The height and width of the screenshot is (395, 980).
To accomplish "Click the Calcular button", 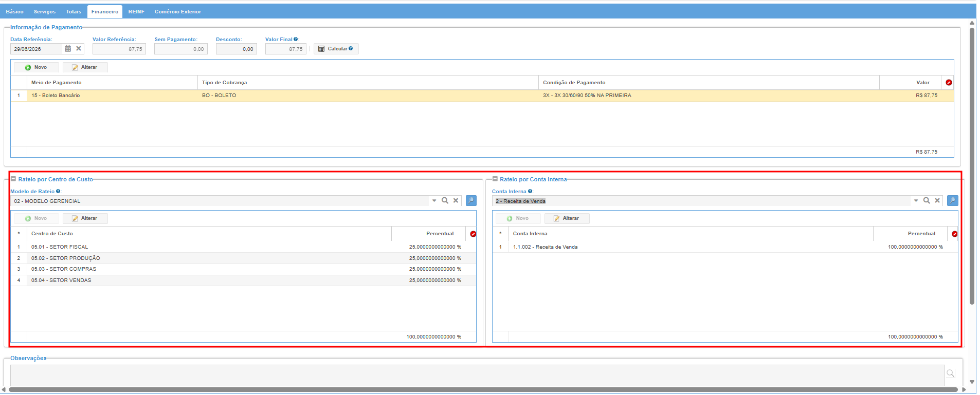I will point(336,49).
